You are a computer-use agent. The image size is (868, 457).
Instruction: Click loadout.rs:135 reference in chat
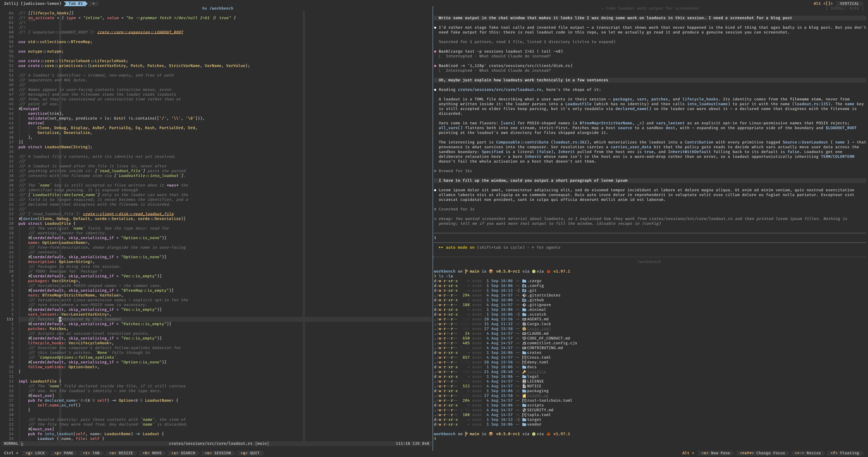[x=811, y=104]
